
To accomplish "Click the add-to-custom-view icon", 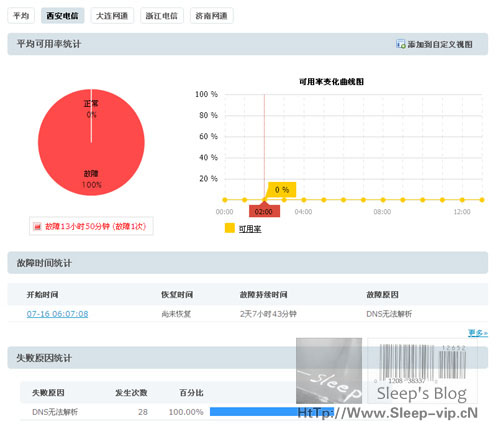I will point(401,44).
